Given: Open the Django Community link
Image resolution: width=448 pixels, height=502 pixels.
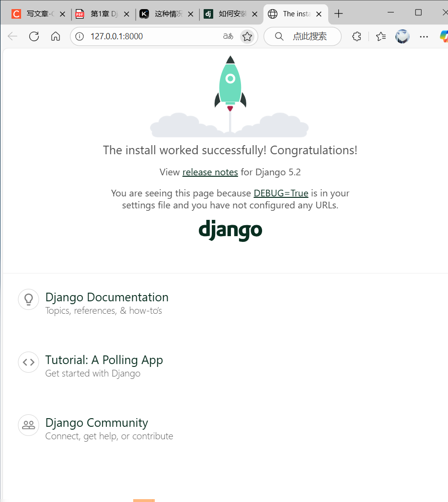Looking at the screenshot, I should point(97,422).
